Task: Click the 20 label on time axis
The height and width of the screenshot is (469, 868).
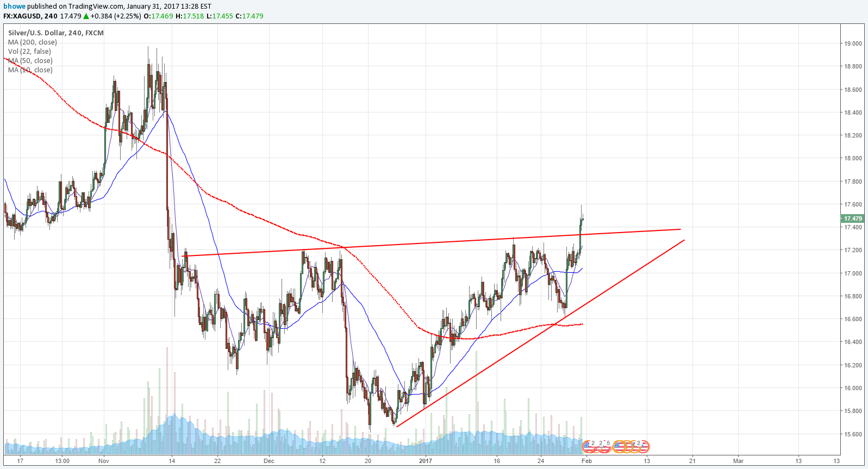Action: [x=368, y=461]
